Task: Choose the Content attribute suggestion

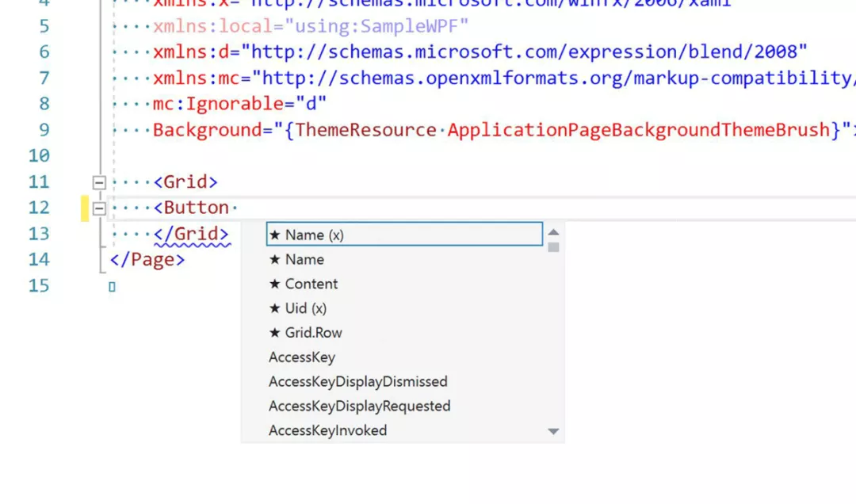Action: [x=404, y=284]
